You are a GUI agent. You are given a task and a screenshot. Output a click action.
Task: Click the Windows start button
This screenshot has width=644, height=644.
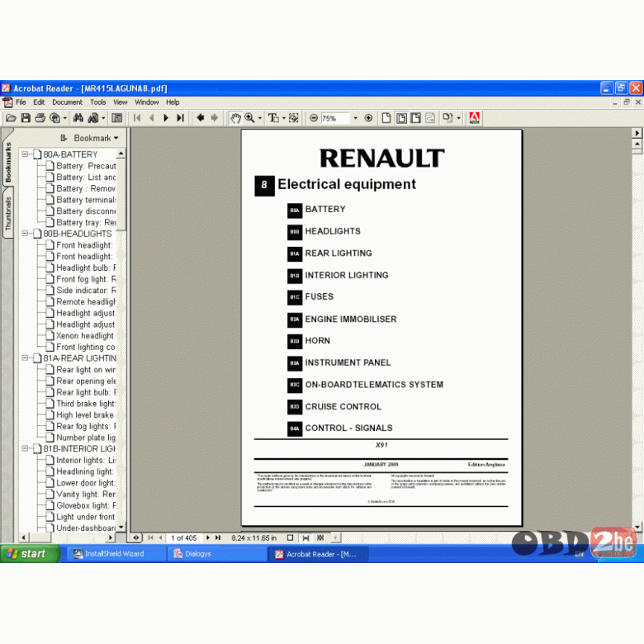coord(30,554)
